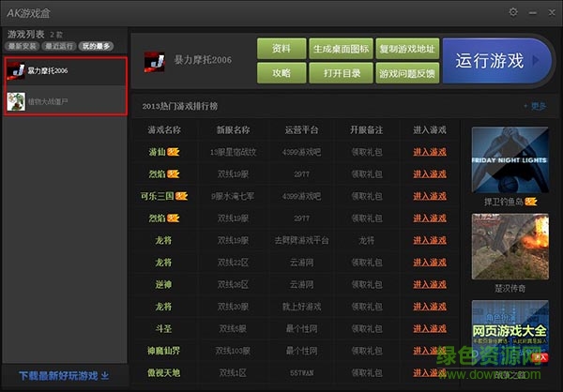Viewport: 563px width, 392px height.
Task: Click the 双线103服 server cell
Action: tap(233, 351)
